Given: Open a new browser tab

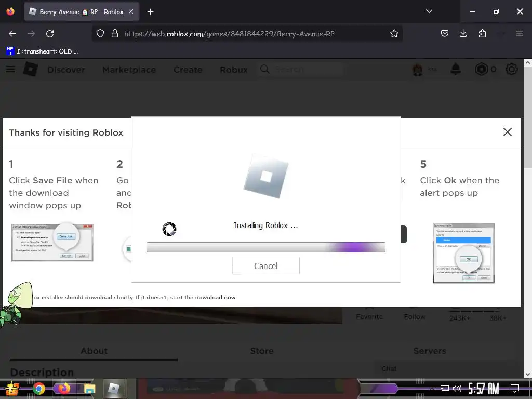Looking at the screenshot, I should coord(150,12).
